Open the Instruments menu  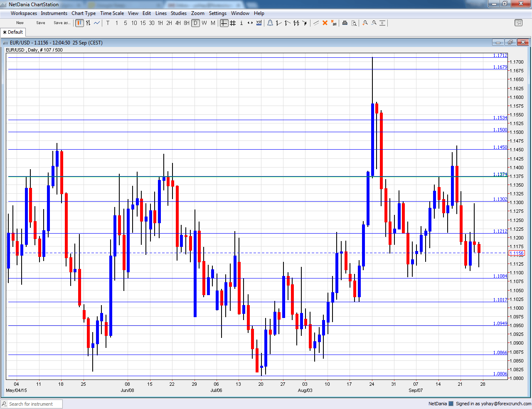(x=54, y=13)
